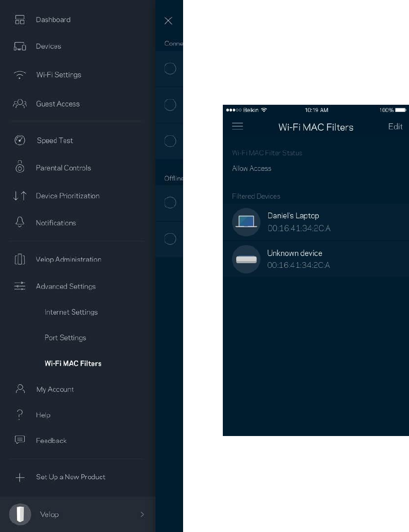409x532 pixels.
Task: Open Notifications settings
Action: (56, 223)
